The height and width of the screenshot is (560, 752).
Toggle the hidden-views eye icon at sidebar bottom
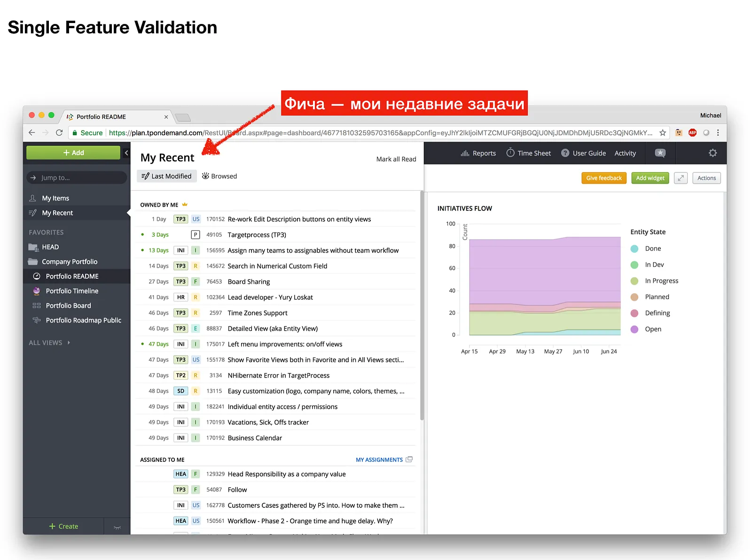point(117,527)
